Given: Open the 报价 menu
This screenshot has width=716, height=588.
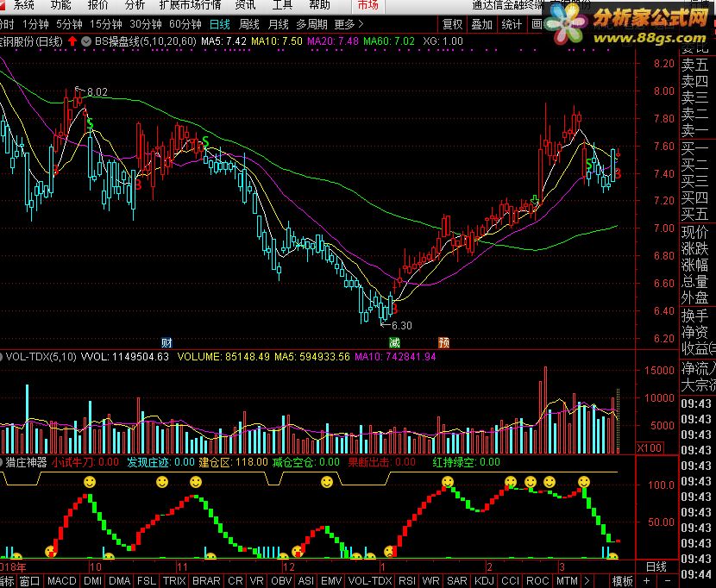Looking at the screenshot, I should pos(97,5).
